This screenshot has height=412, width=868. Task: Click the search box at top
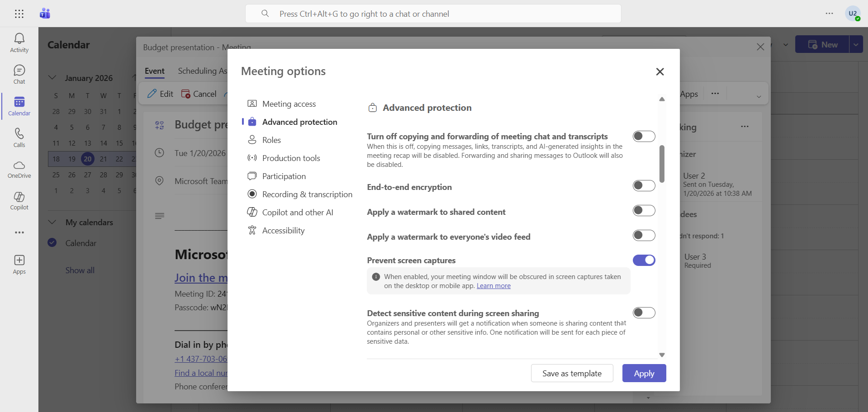point(433,14)
